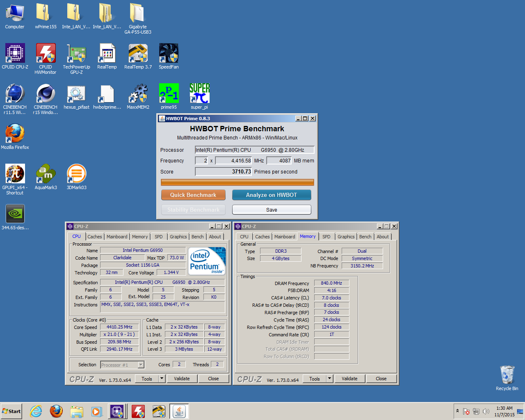Show hidden tray icons arrow
The width and height of the screenshot is (525, 420).
click(457, 411)
